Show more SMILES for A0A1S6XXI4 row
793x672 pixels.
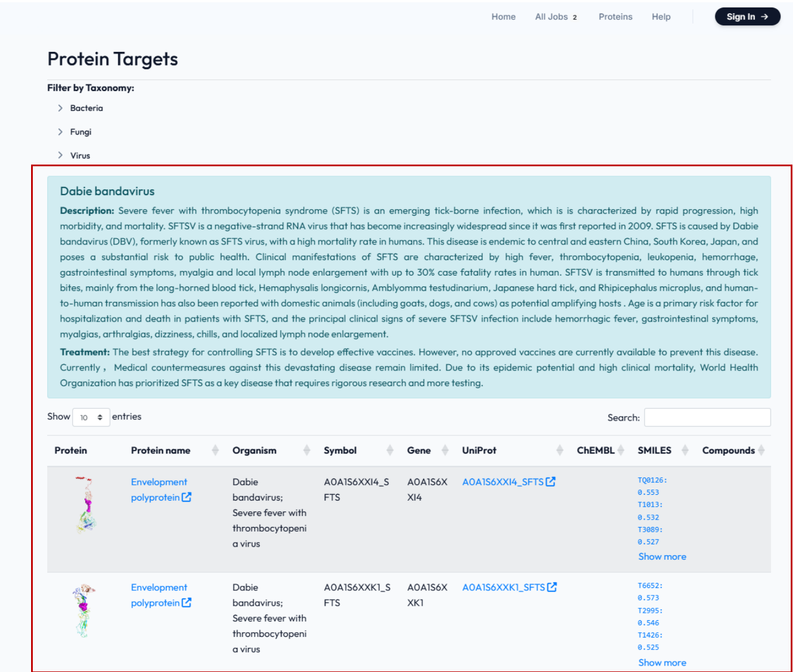[x=662, y=557]
